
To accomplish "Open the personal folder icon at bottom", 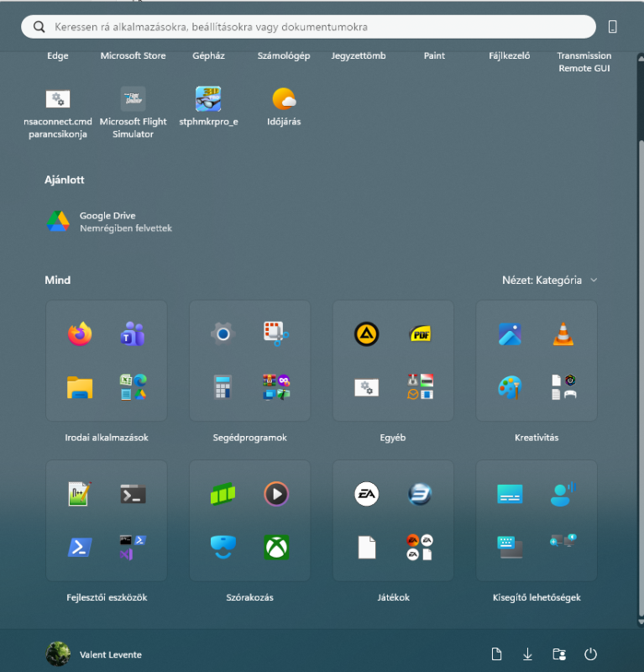I will [559, 654].
